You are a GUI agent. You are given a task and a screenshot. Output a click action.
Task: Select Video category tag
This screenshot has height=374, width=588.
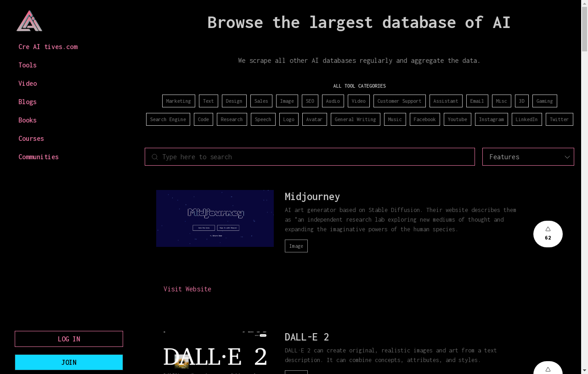pyautogui.click(x=359, y=101)
